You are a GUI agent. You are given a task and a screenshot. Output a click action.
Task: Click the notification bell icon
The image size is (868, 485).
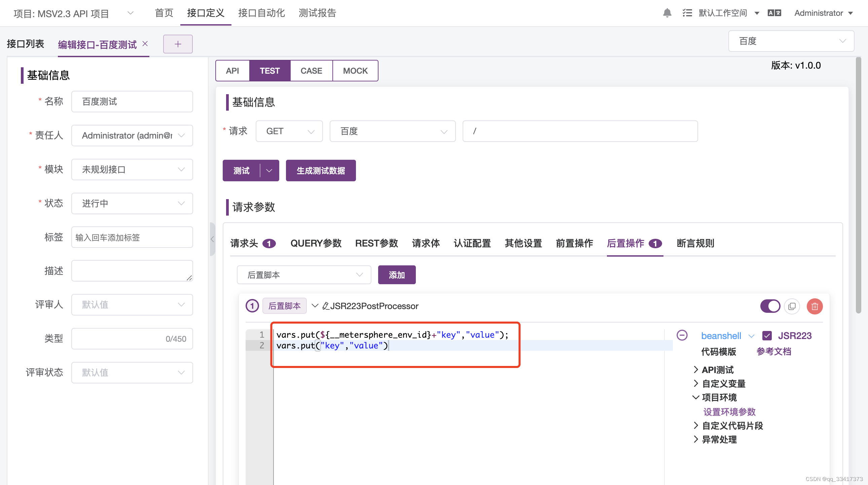pos(667,13)
